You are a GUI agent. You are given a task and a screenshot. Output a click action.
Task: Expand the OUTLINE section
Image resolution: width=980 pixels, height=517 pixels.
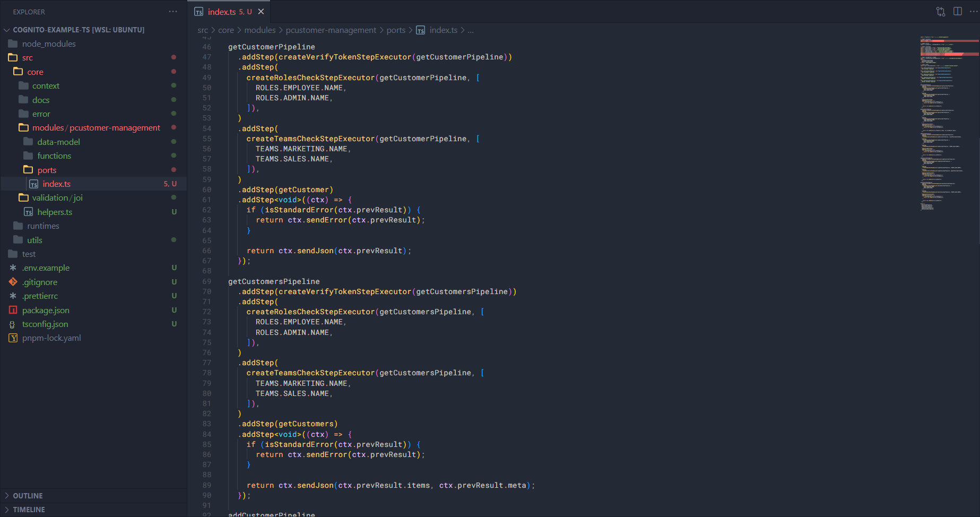pos(28,496)
